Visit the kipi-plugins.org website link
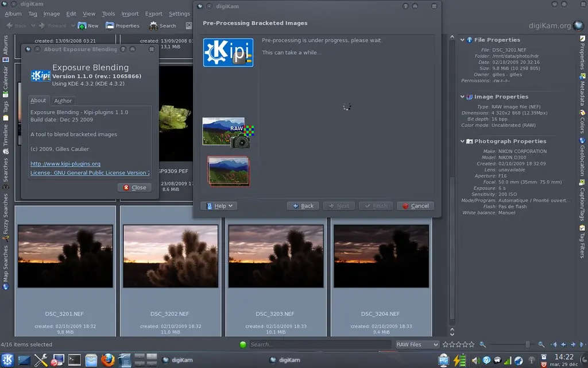The width and height of the screenshot is (588, 368). [x=65, y=164]
